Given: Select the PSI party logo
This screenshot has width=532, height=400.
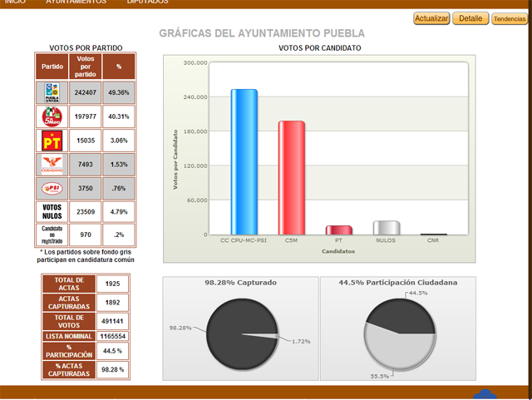Looking at the screenshot, I should pos(52,188).
